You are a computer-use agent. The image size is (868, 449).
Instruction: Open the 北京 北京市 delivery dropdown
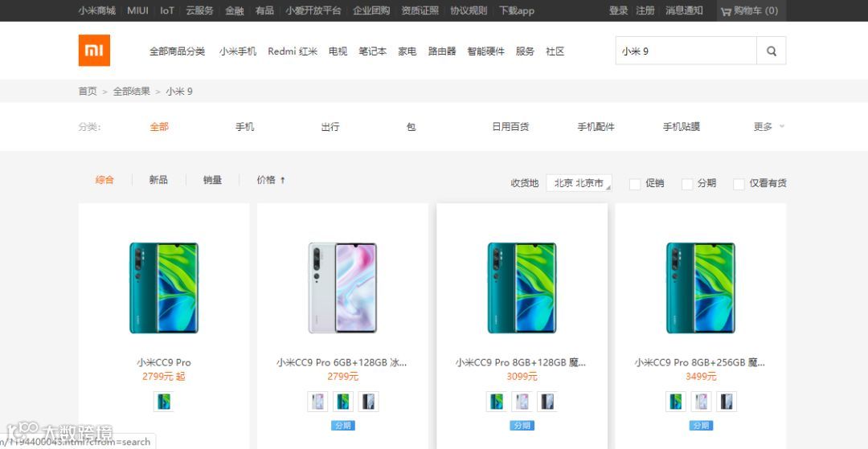click(x=579, y=183)
